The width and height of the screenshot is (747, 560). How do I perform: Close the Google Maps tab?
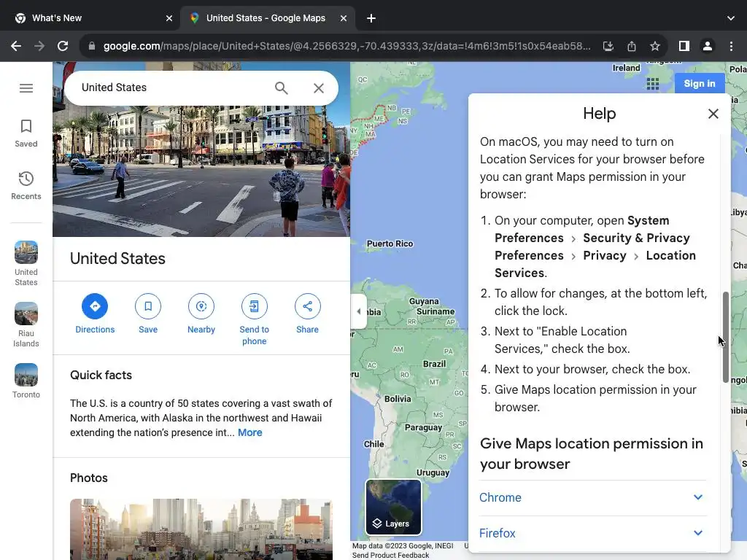click(344, 18)
